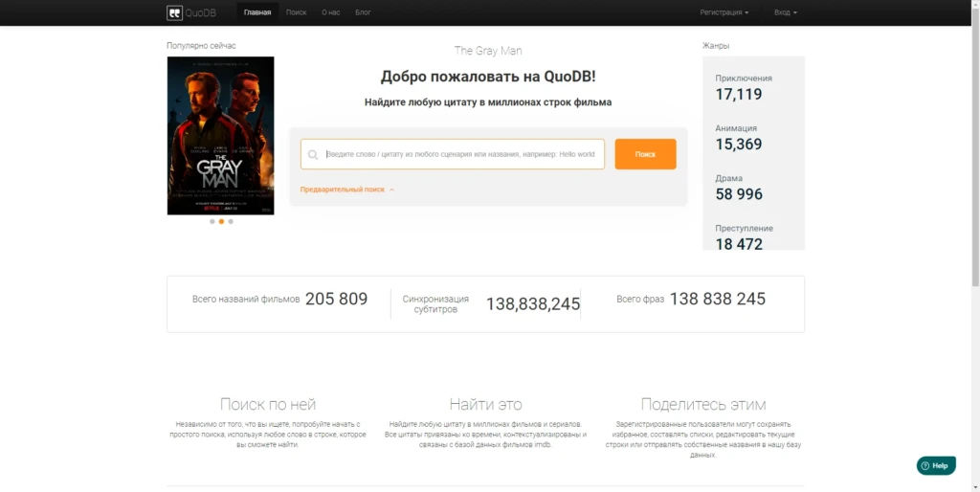Click the Добро пожаловать на QuoDB! heading
This screenshot has width=980, height=492.
tap(488, 77)
